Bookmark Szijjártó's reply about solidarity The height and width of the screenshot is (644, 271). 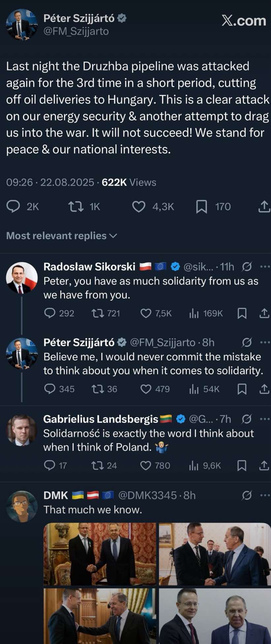pos(242,389)
